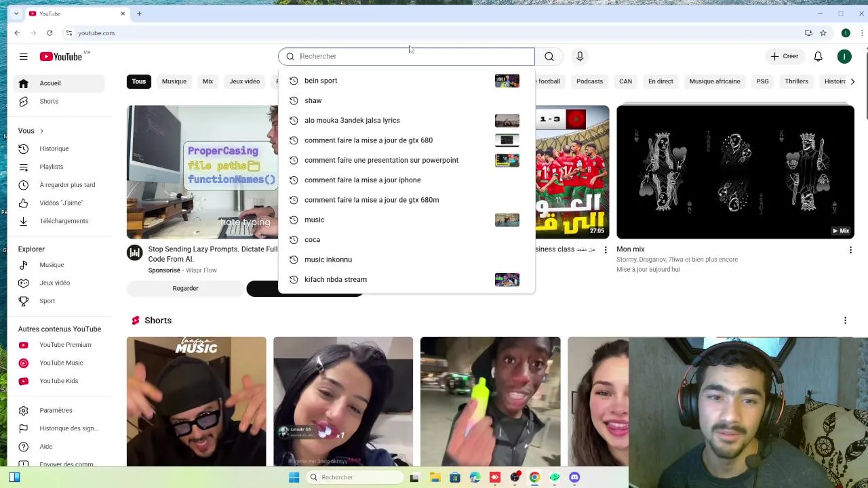Open Historique in the sidebar
This screenshot has height=488, width=868.
click(58, 148)
